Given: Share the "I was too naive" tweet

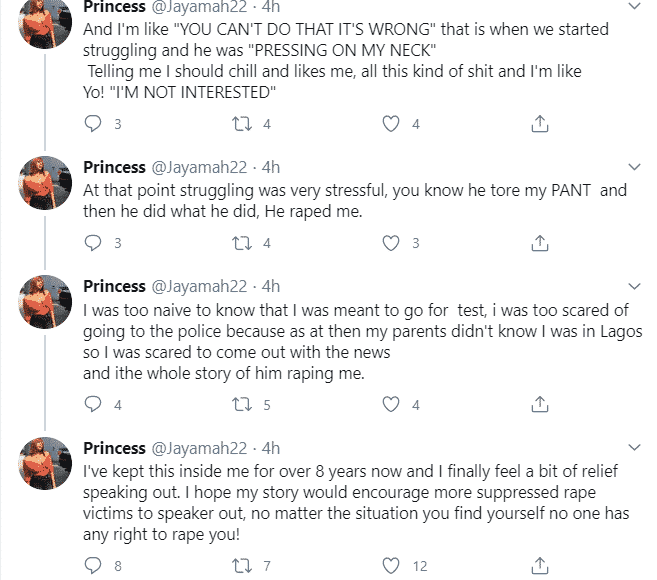Looking at the screenshot, I should pyautogui.click(x=539, y=405).
